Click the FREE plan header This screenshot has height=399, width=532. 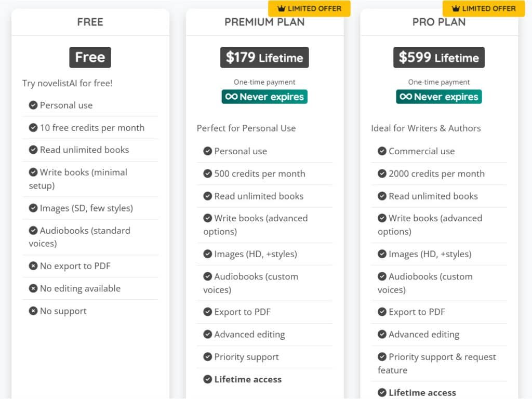coord(90,22)
